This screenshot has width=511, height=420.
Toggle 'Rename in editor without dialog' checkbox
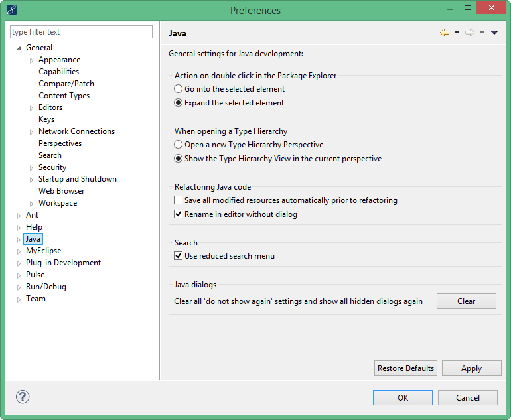[x=178, y=214]
